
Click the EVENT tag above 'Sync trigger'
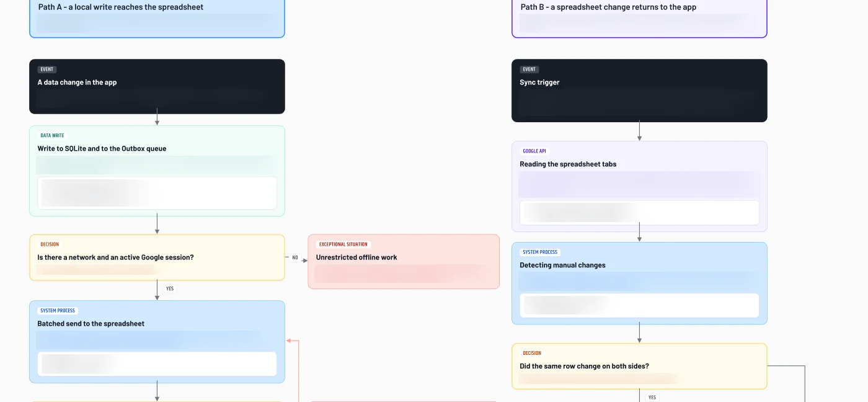click(529, 69)
